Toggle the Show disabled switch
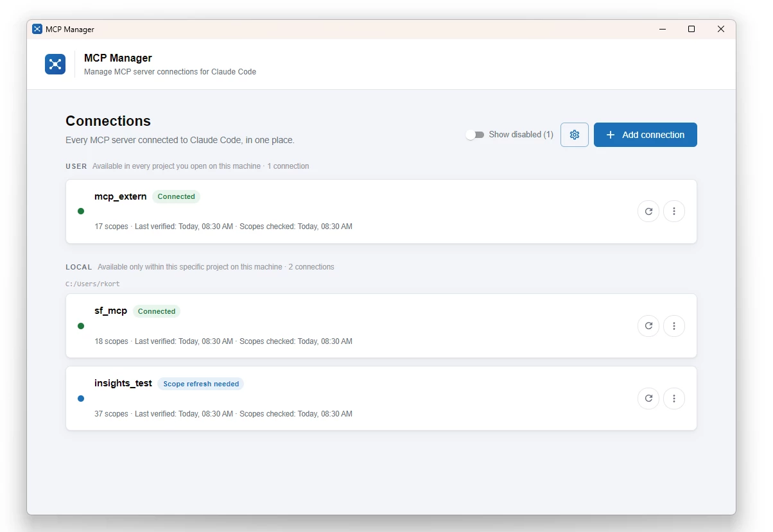This screenshot has width=773, height=532. [x=475, y=135]
